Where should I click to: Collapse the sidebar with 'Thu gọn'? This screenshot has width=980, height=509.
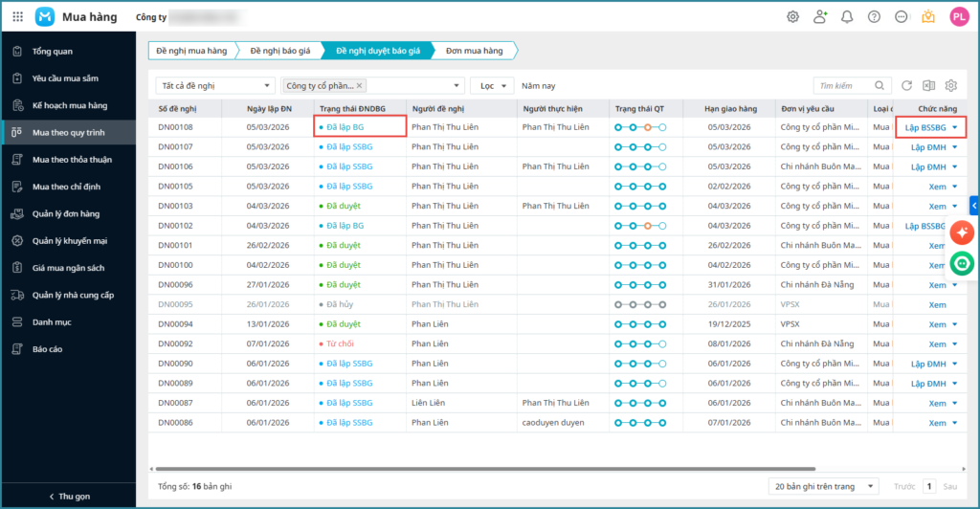[69, 496]
